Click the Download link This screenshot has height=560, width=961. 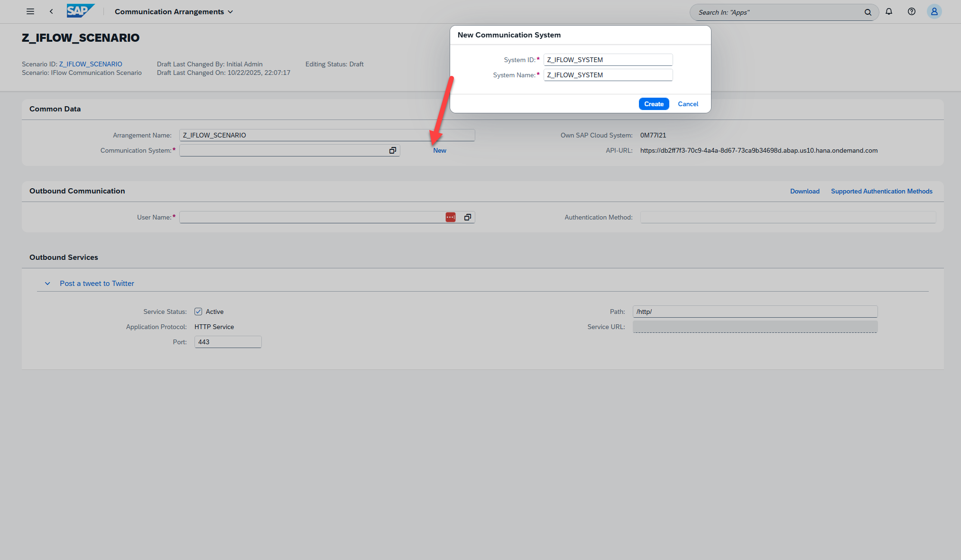(804, 191)
